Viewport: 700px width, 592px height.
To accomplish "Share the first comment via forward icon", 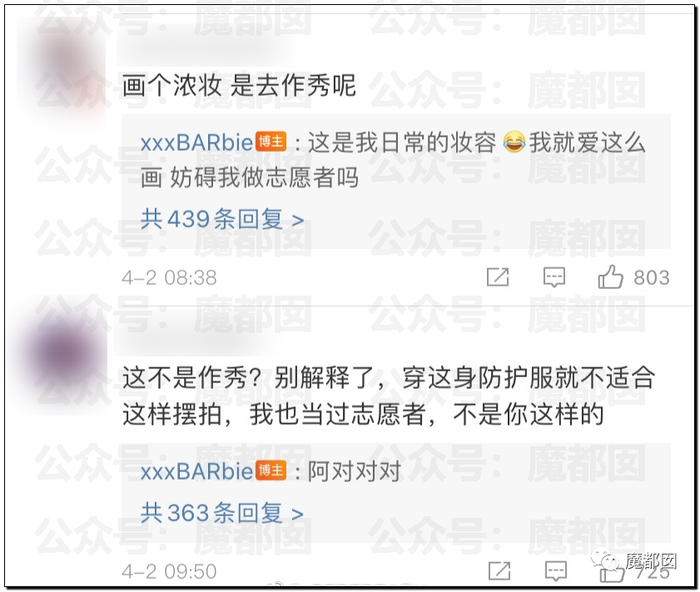I will click(x=498, y=276).
